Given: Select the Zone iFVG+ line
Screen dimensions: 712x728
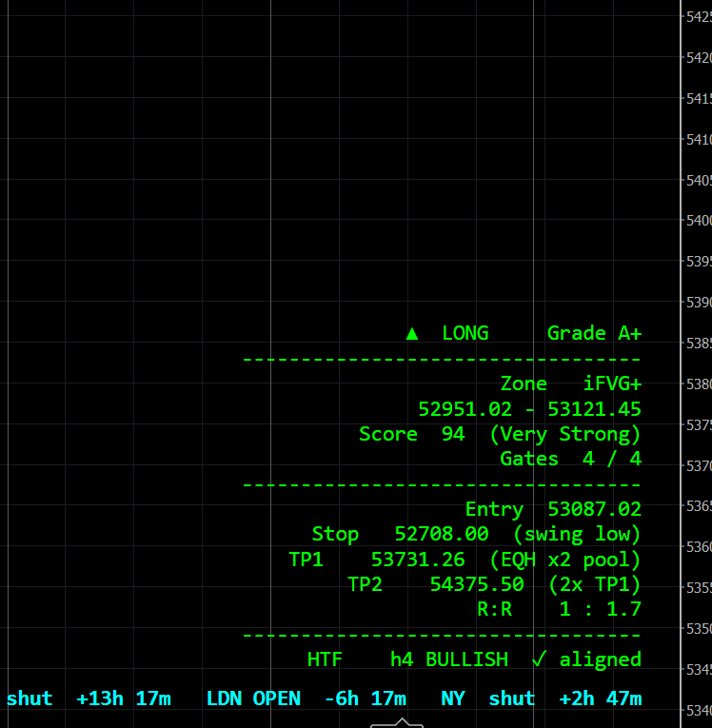Looking at the screenshot, I should click(x=571, y=384).
